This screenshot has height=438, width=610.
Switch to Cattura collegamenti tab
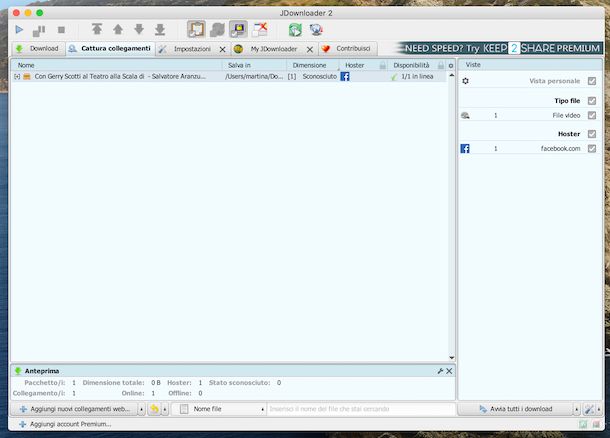[x=110, y=49]
